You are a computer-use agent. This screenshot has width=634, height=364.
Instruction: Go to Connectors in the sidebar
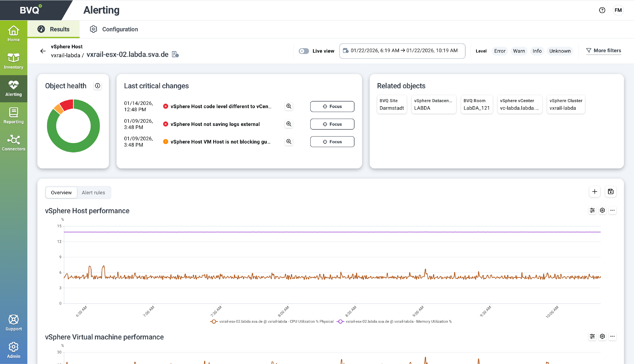coord(14,143)
